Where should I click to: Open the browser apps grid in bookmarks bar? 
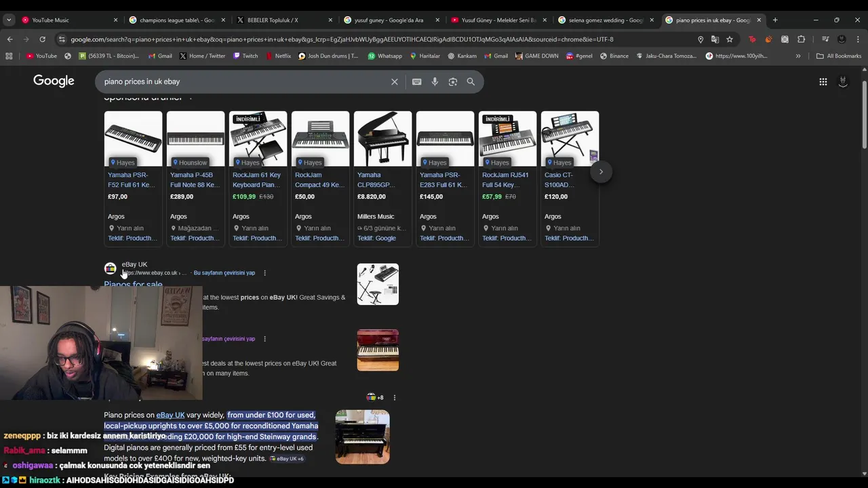(x=9, y=56)
